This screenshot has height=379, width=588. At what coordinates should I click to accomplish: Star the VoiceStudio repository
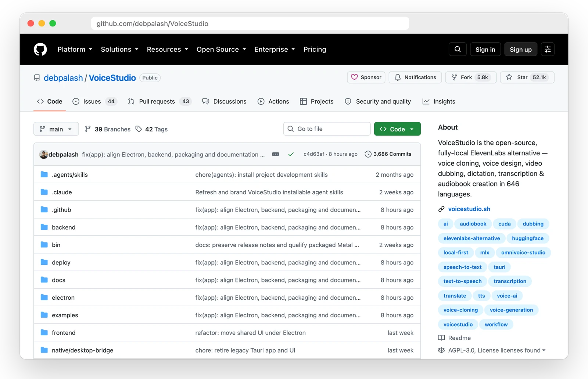pyautogui.click(x=527, y=77)
